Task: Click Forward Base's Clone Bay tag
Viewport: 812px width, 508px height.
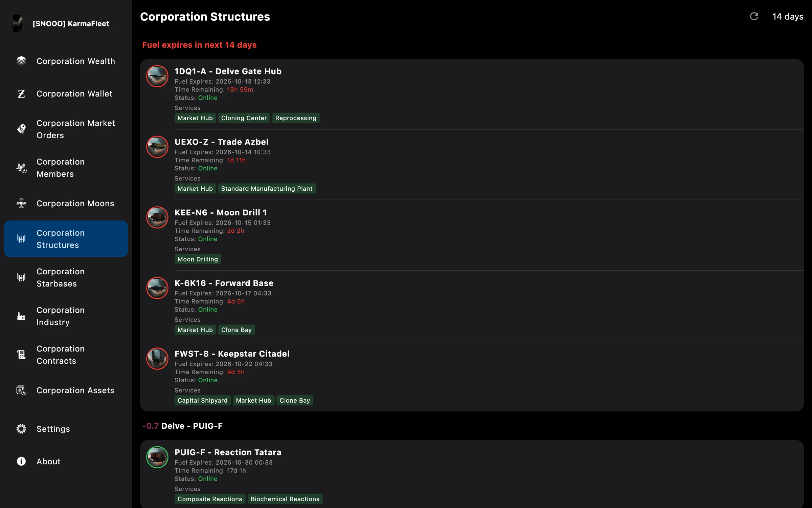Action: (x=236, y=330)
